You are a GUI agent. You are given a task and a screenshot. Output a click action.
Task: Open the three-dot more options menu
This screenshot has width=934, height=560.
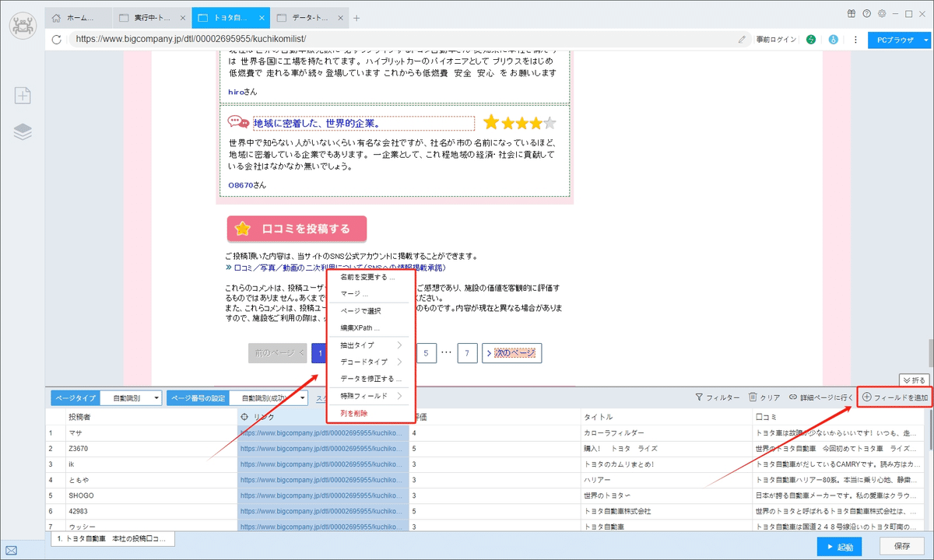[x=855, y=39]
